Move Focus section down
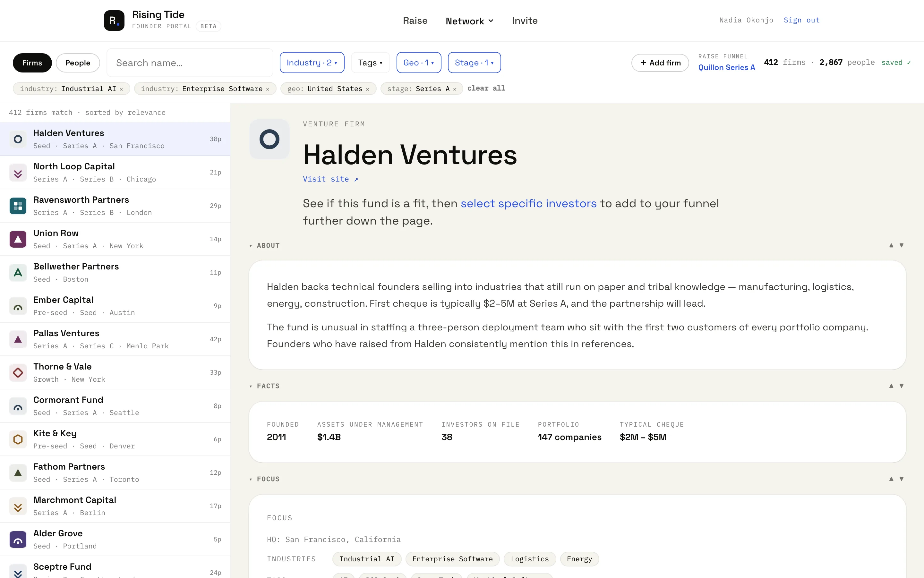 point(902,479)
